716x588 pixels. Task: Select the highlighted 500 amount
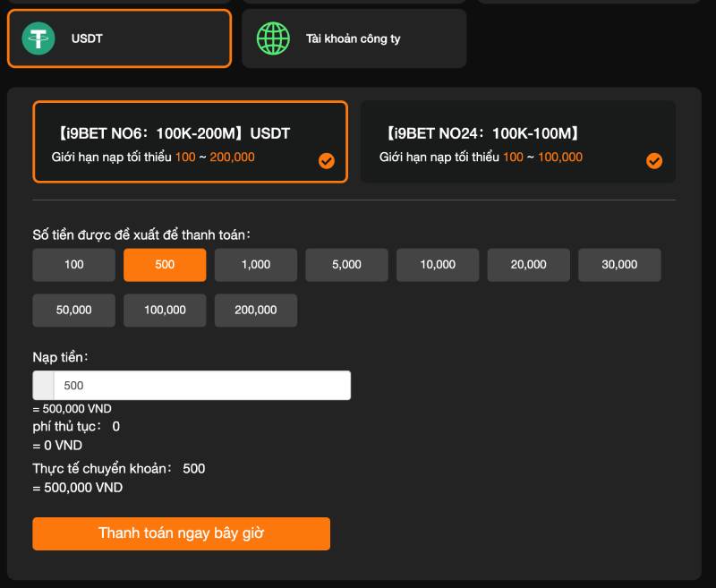point(165,265)
